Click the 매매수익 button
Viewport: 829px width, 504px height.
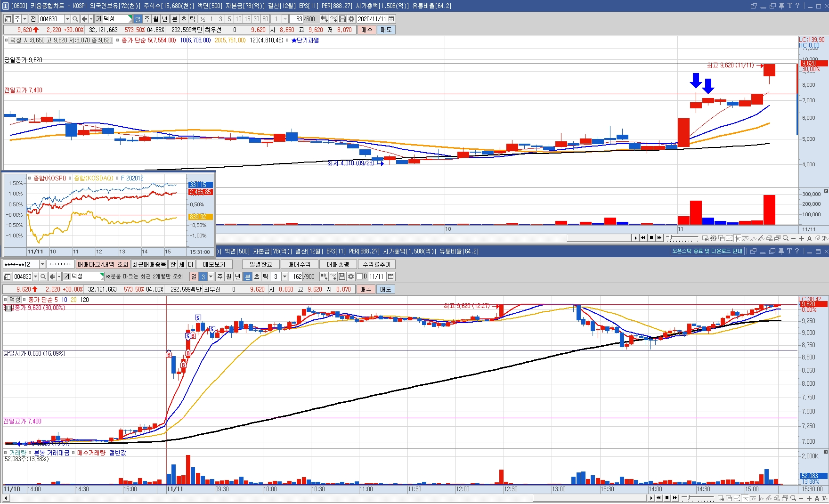(300, 264)
